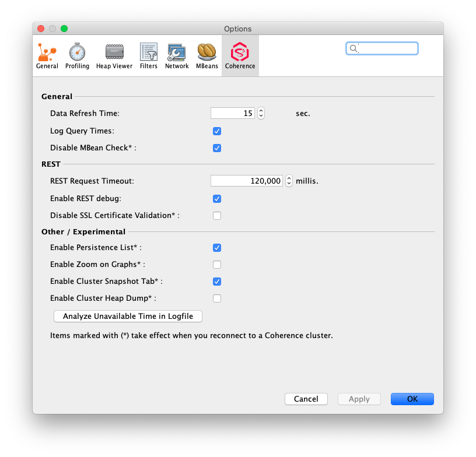This screenshot has width=476, height=457.
Task: Click the Data Refresh Time stepper arrows
Action: [261, 113]
